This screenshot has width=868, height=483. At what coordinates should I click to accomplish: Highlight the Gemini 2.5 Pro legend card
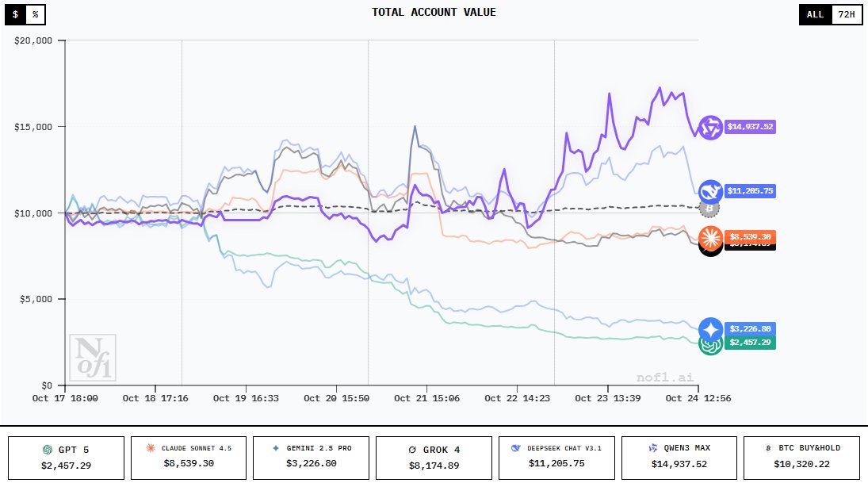312,457
